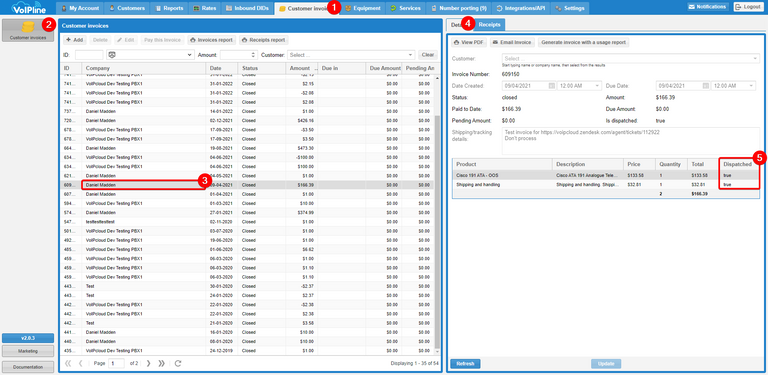Image resolution: width=768 pixels, height=375 pixels.
Task: Open the Equipment tab
Action: (362, 8)
